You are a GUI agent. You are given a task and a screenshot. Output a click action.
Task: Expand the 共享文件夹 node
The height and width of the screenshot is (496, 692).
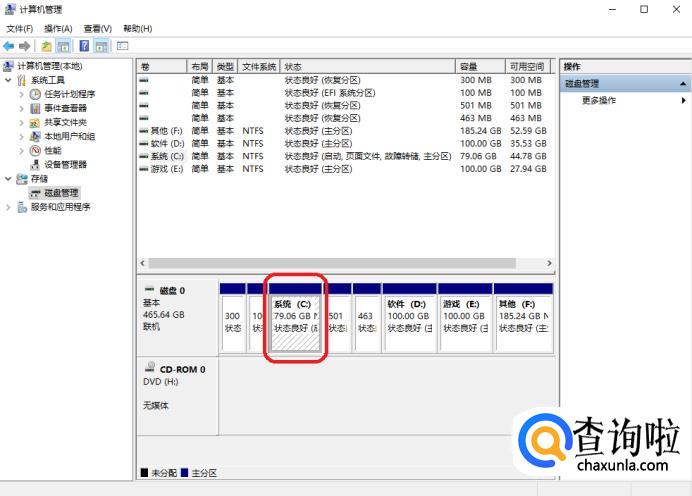[x=21, y=123]
